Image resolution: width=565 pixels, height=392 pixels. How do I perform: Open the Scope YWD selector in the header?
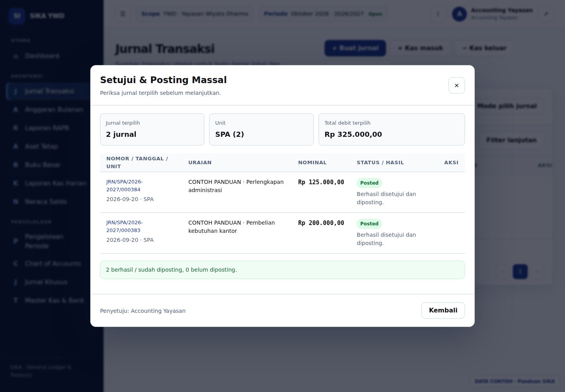pyautogui.click(x=195, y=14)
